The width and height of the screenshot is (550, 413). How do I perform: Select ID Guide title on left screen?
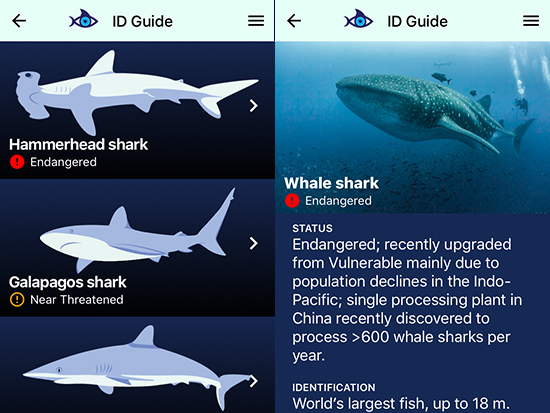coord(142,21)
